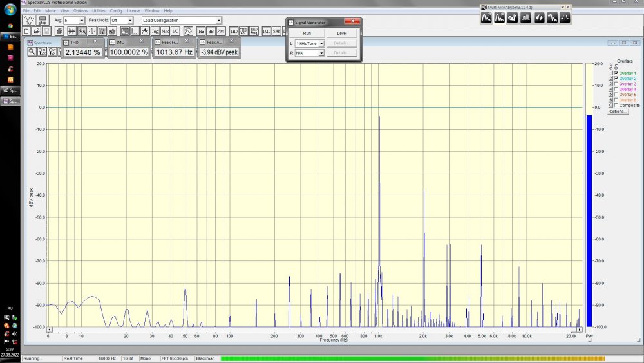Click the dB toolbar icon
The width and height of the screenshot is (644, 363).
click(x=211, y=31)
